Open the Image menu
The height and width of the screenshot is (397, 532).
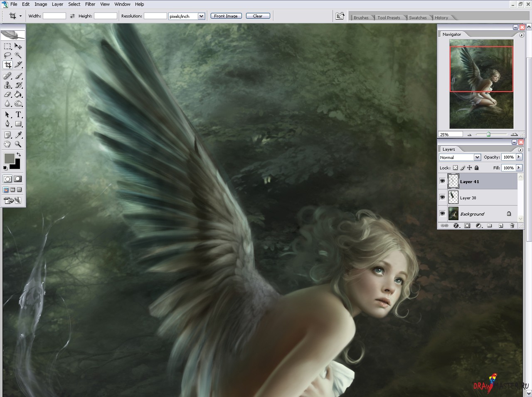(41, 4)
